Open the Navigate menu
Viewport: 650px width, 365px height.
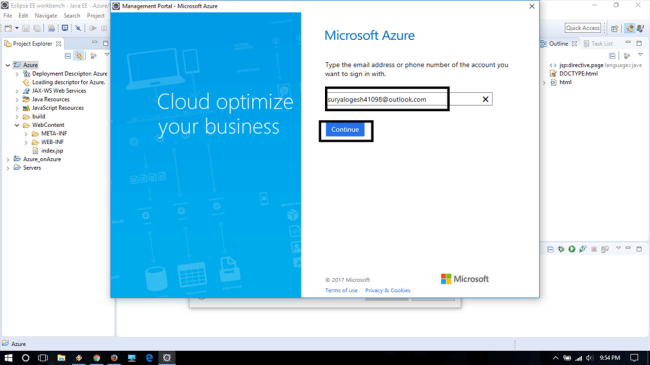[46, 16]
